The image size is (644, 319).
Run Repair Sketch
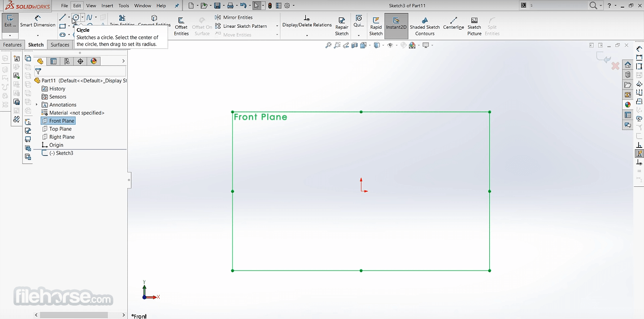coord(342,26)
